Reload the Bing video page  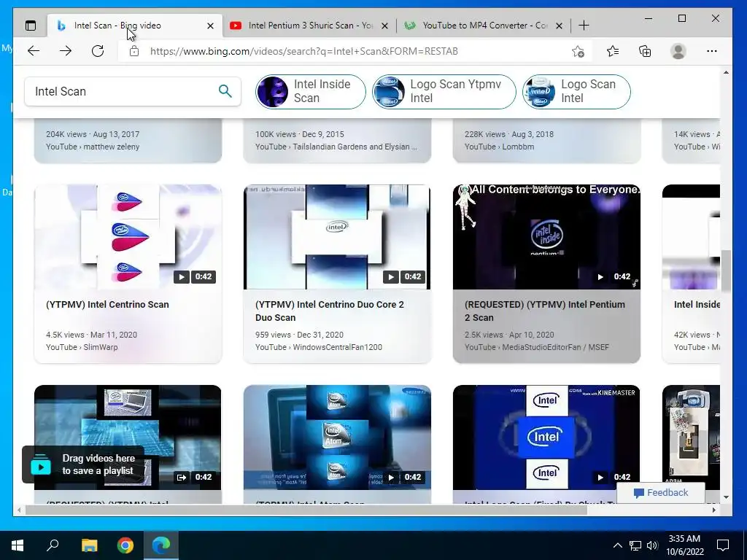pos(98,51)
